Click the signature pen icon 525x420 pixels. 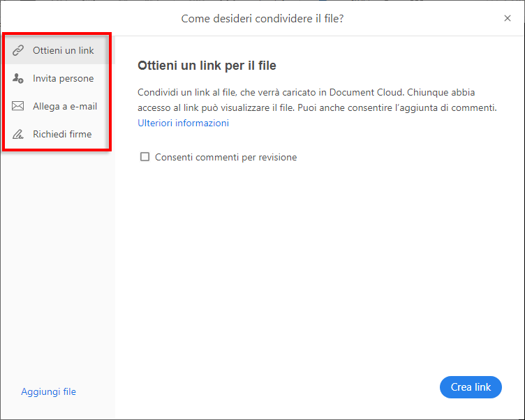19,135
